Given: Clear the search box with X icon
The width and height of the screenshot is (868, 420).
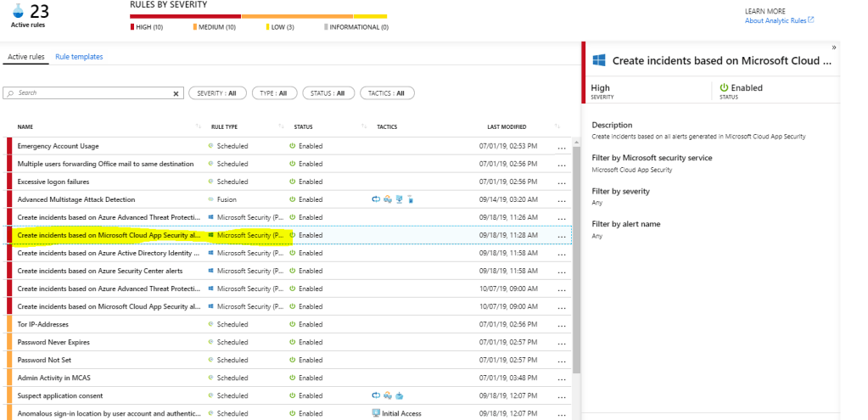Looking at the screenshot, I should point(176,93).
